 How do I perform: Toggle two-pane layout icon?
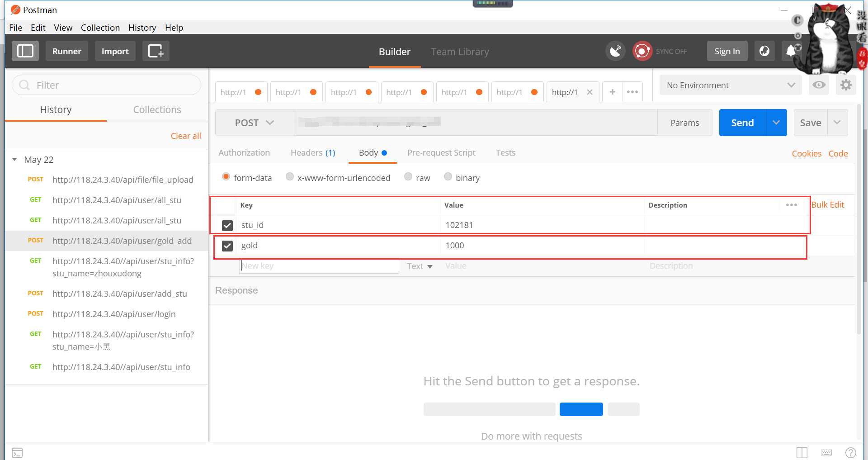pos(802,453)
